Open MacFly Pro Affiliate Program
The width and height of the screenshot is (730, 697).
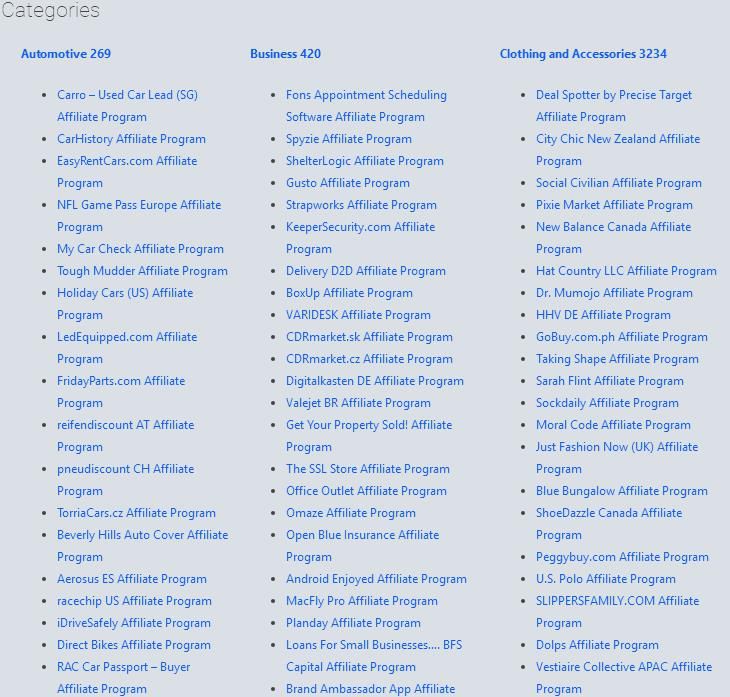pos(361,601)
